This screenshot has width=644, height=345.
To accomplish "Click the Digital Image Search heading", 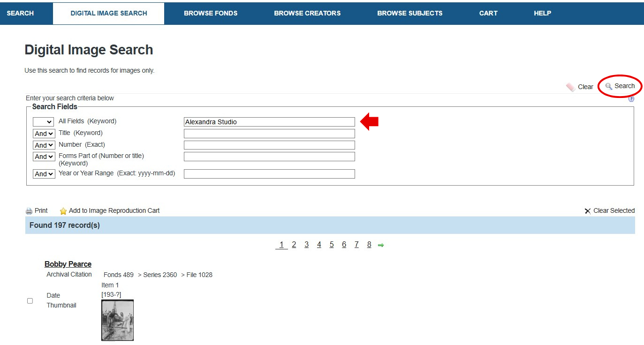I will click(x=89, y=50).
